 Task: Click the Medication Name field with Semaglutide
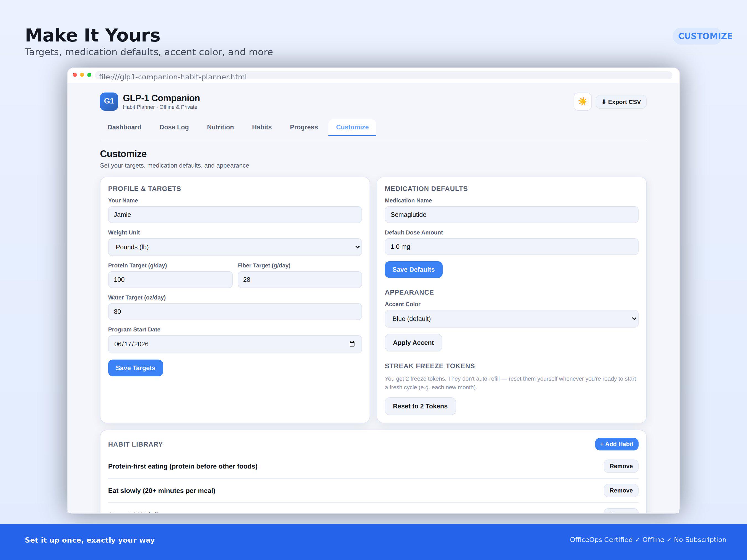(511, 215)
